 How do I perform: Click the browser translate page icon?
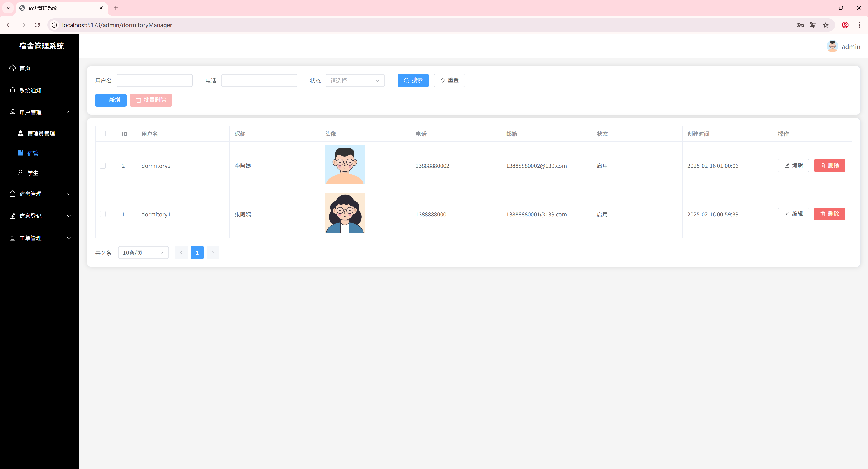click(812, 25)
